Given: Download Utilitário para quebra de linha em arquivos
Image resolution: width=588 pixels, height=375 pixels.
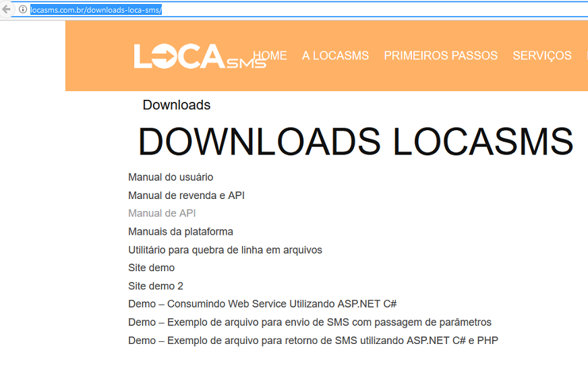Looking at the screenshot, I should (225, 250).
